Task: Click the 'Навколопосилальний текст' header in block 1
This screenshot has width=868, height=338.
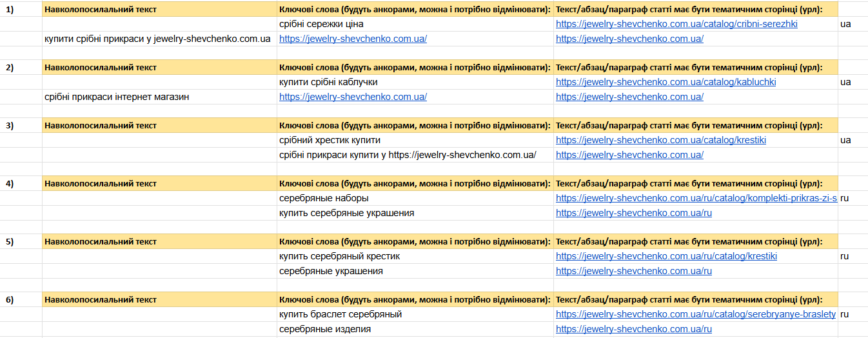Action: 100,9
